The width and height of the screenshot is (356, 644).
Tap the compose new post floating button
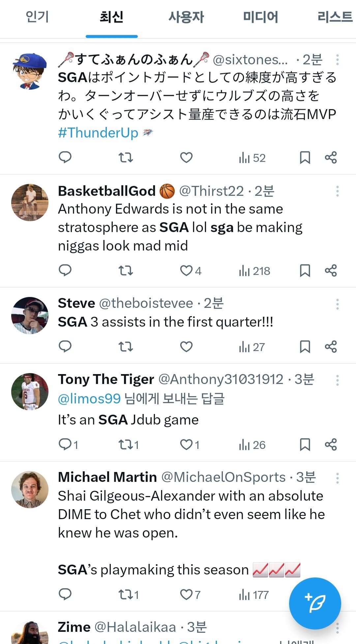pyautogui.click(x=315, y=603)
